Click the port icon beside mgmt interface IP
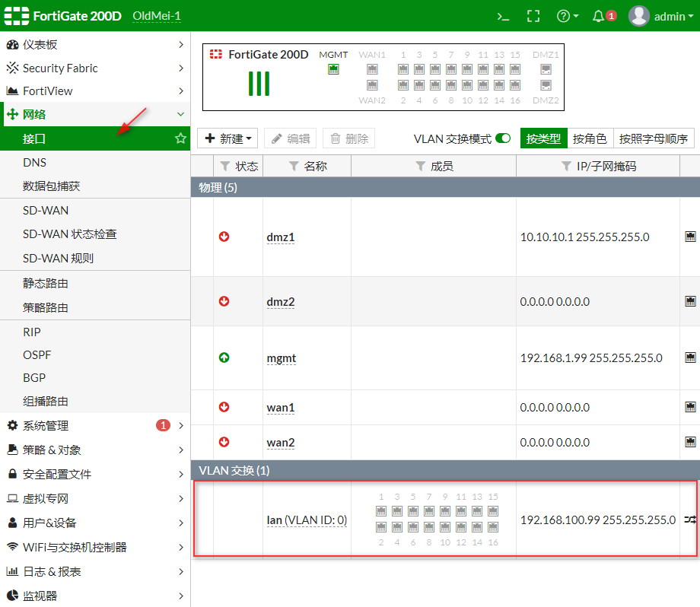This screenshot has height=607, width=700. [690, 358]
